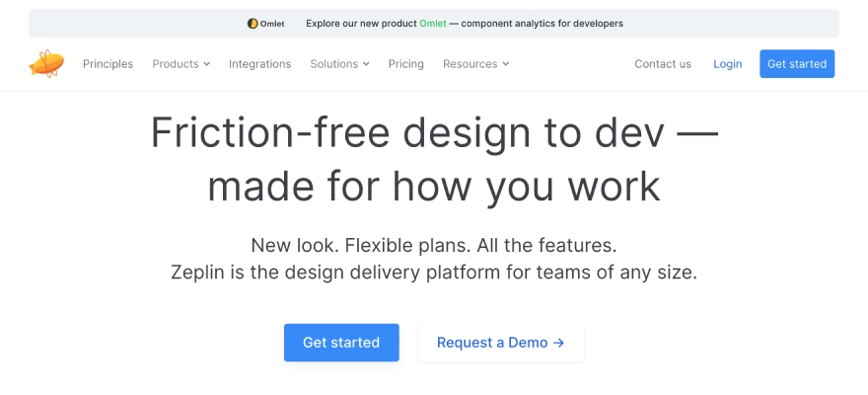Open the Solutions dropdown menu
The image size is (868, 395).
[339, 64]
